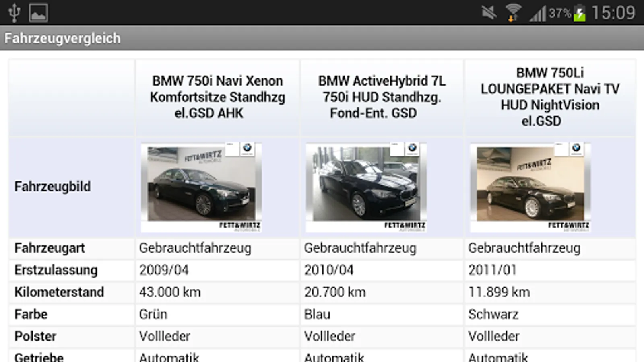Tap the 2010/04 Erstzulassung value
This screenshot has height=362, width=644.
pyautogui.click(x=329, y=270)
